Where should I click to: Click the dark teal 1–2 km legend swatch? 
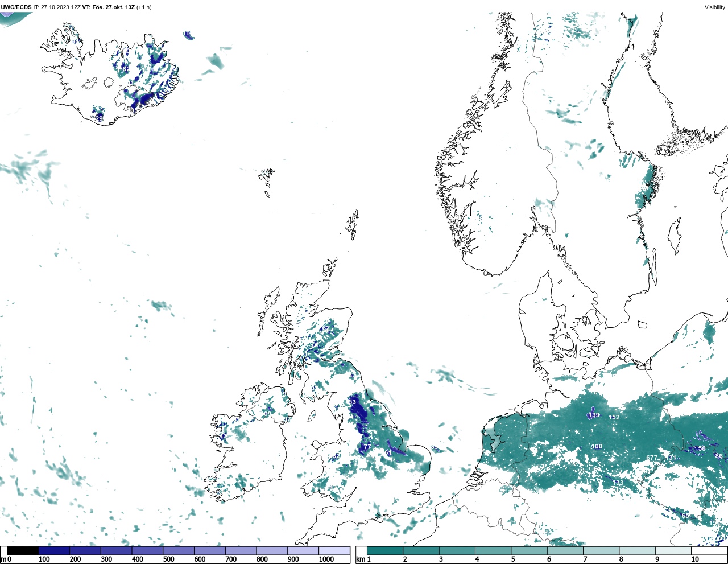tap(385, 551)
